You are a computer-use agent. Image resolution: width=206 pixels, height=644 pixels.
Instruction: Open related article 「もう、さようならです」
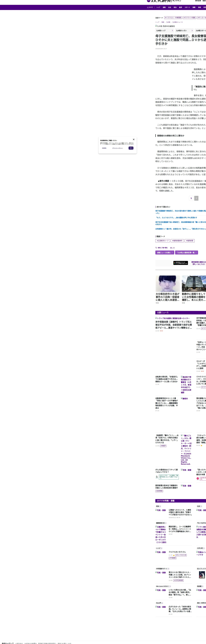click(x=176, y=217)
